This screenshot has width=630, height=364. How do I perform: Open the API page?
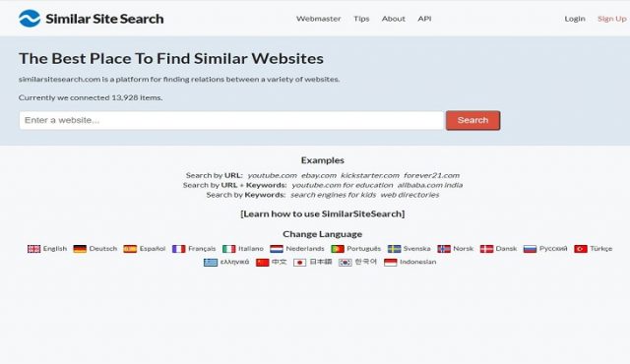pos(424,19)
